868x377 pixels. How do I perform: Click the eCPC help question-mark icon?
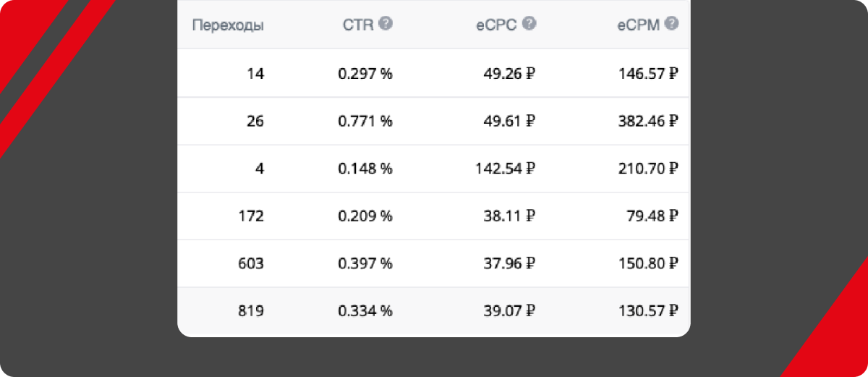coord(529,24)
